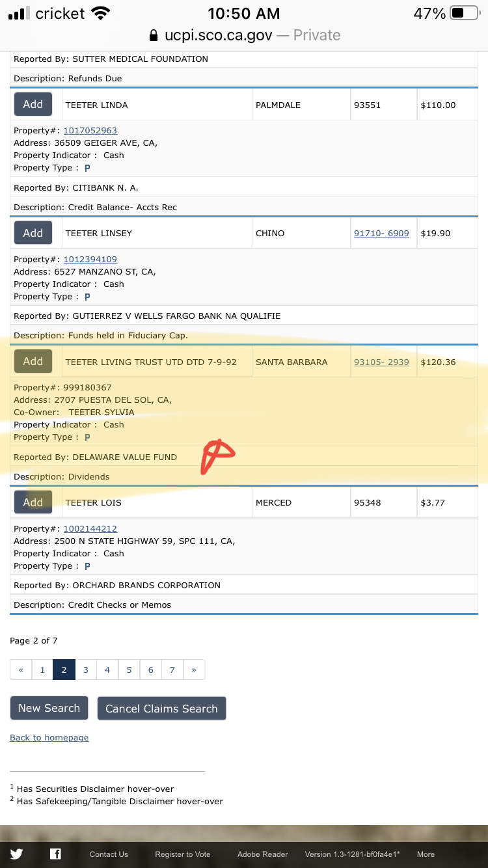The image size is (488, 868).
Task: Open property number 1017052963
Action: tap(90, 131)
